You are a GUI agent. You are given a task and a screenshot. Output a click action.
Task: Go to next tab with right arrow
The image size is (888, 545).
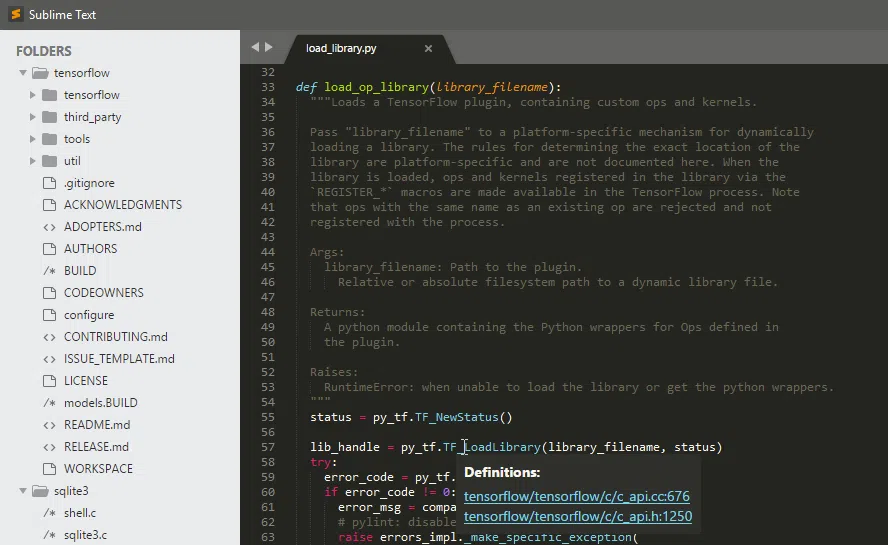268,47
